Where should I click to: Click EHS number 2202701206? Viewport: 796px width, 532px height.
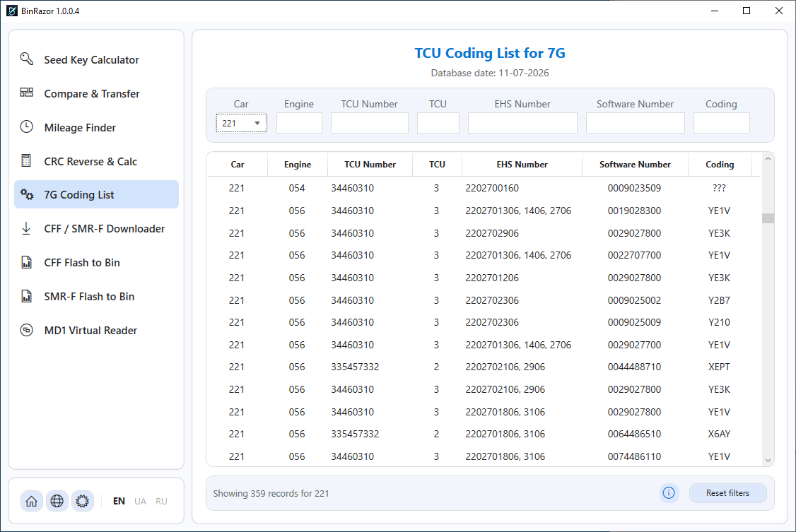click(492, 278)
